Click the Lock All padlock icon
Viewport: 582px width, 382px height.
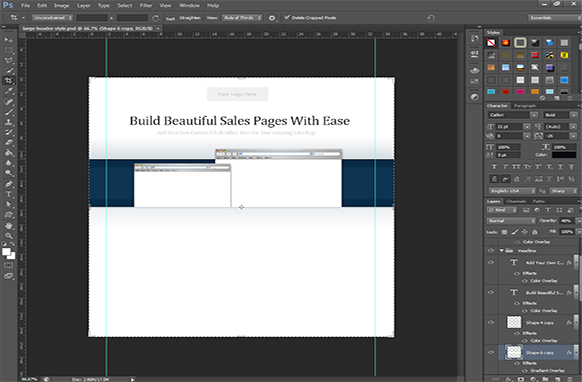(x=534, y=232)
